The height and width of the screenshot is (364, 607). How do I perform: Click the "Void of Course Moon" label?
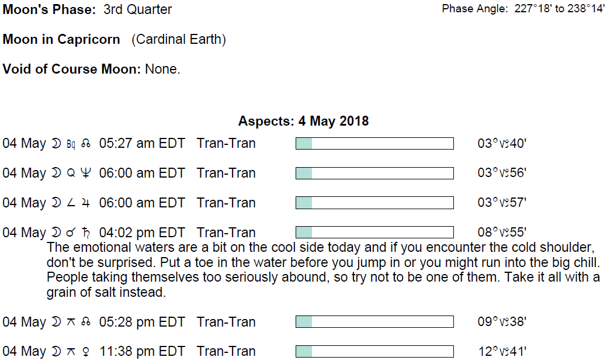click(72, 69)
